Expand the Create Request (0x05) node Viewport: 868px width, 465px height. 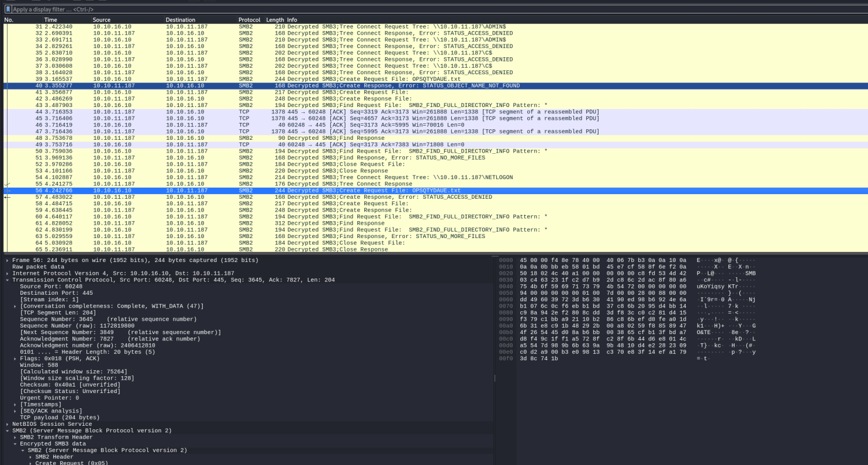point(30,463)
